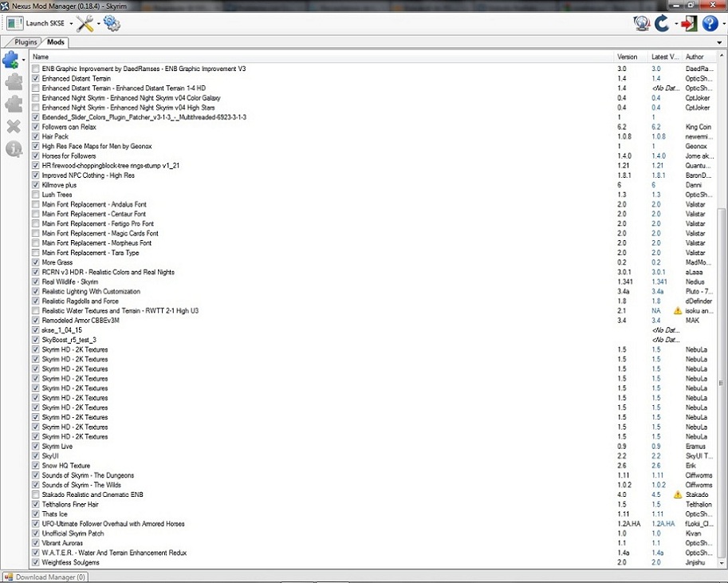Click warning icon on Stakado ENB row
This screenshot has width=728, height=583.
678,494
